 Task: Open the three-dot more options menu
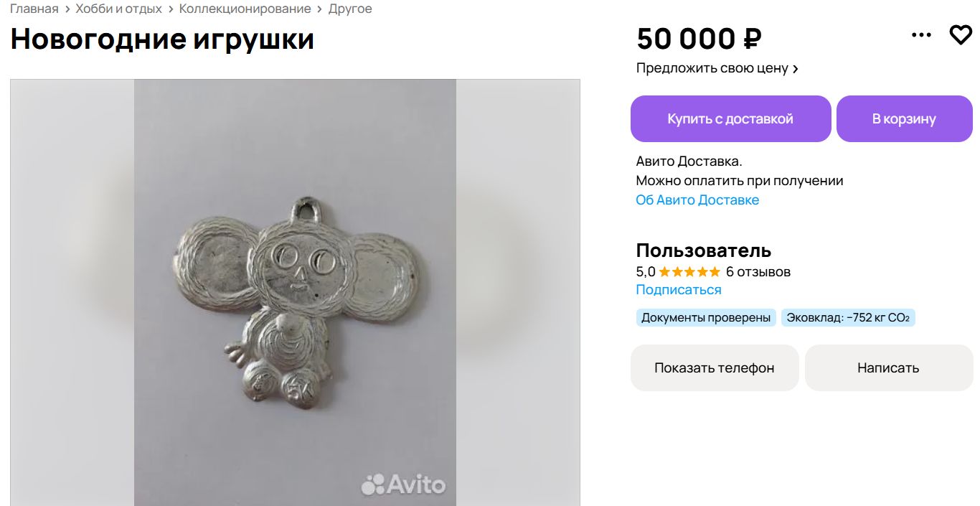tap(921, 35)
